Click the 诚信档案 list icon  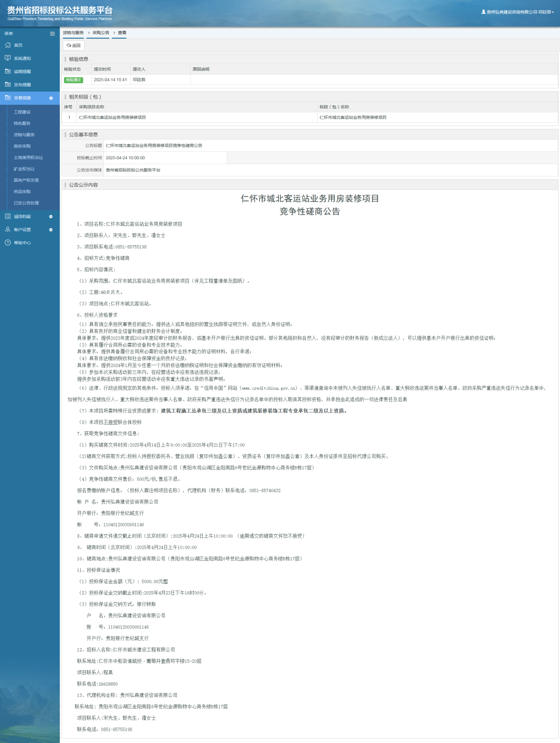pos(8,217)
